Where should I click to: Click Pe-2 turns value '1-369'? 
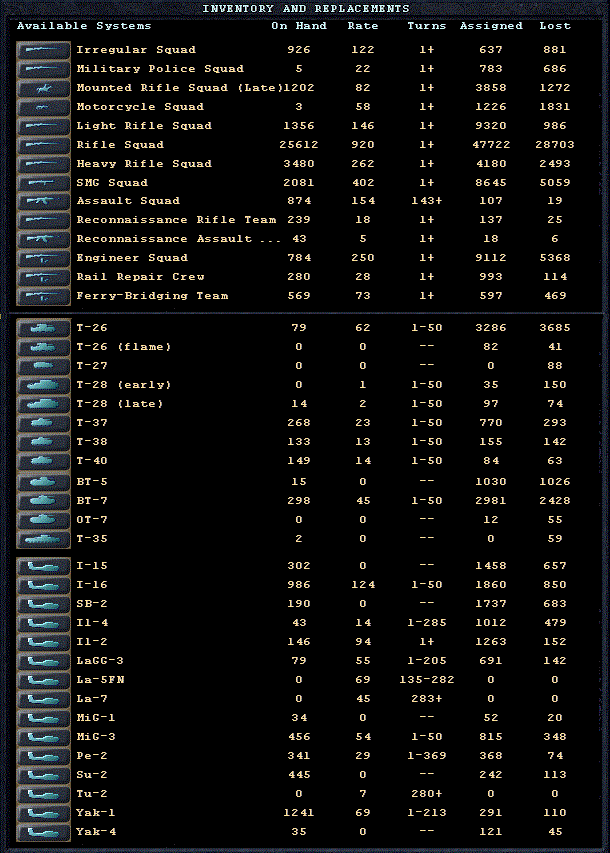[x=427, y=756]
